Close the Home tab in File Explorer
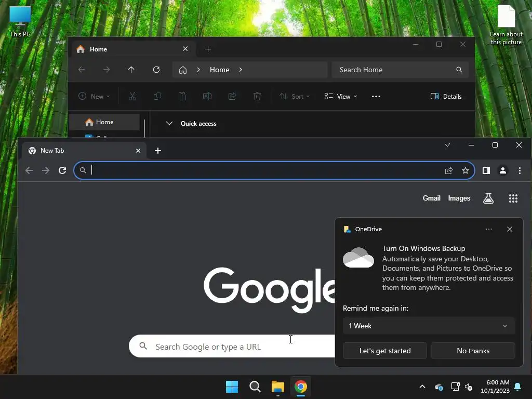The width and height of the screenshot is (532, 399). (x=185, y=49)
